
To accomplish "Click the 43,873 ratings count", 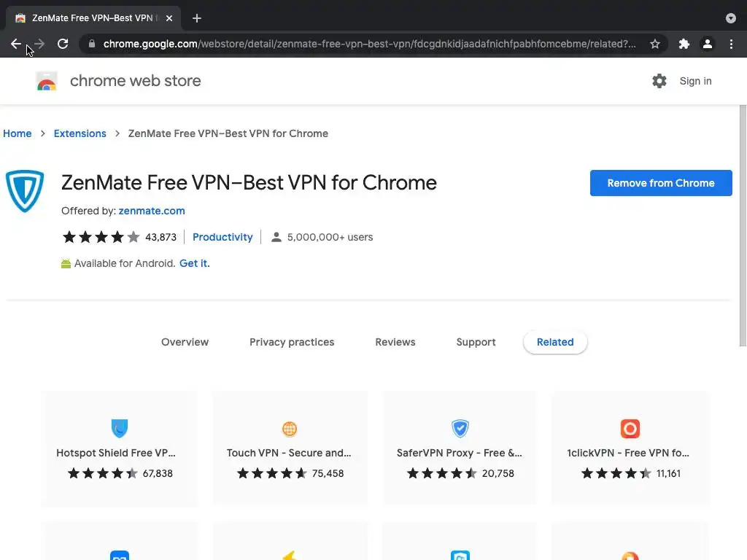I will [160, 237].
